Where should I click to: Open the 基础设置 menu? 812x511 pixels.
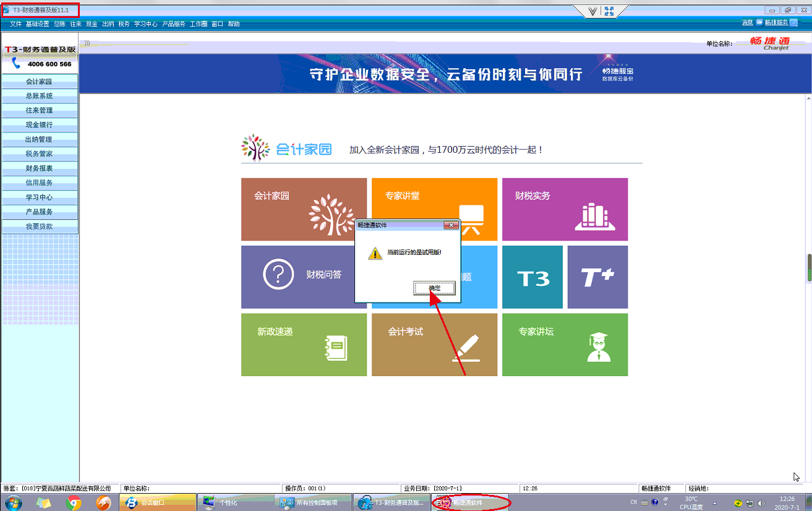coord(37,24)
